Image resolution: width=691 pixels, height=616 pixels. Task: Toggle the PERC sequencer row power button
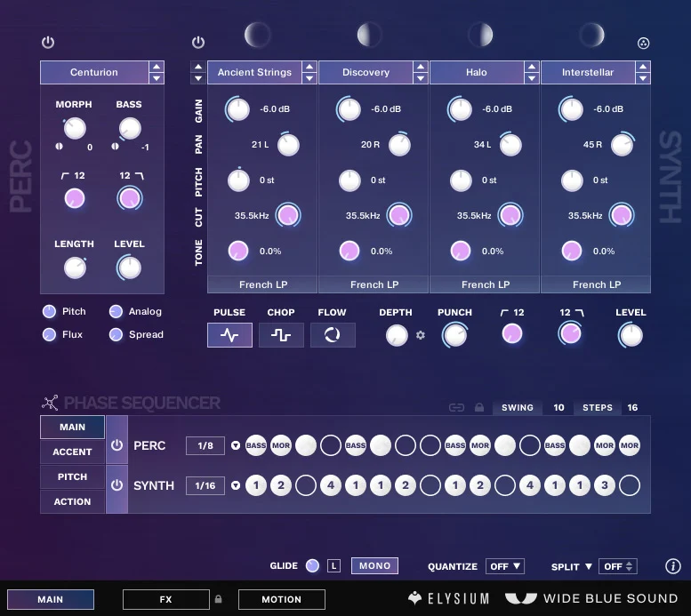pyautogui.click(x=117, y=445)
